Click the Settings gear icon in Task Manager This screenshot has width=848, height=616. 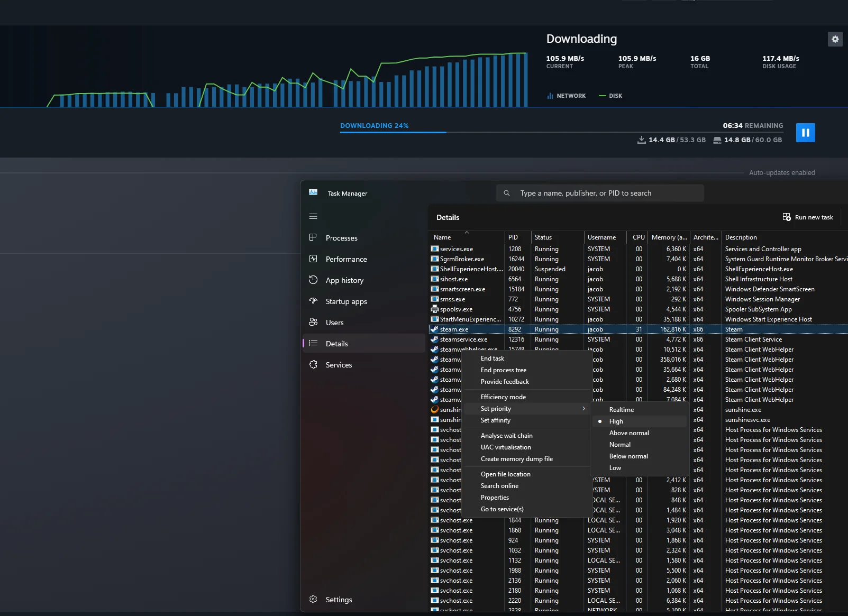(x=313, y=600)
